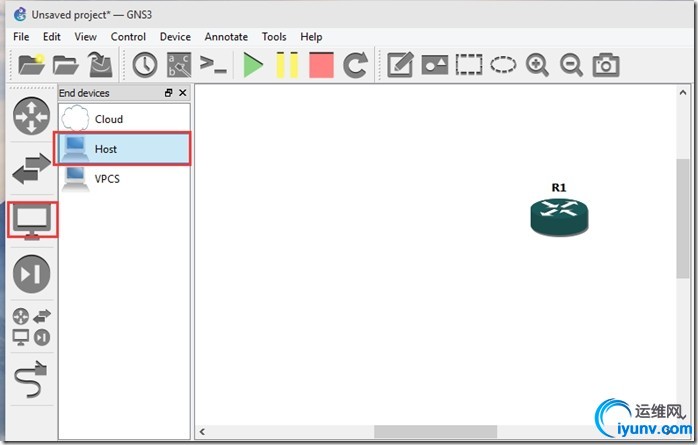Click scroll up arrow on canvas
This screenshot has height=445, width=698.
[x=682, y=92]
